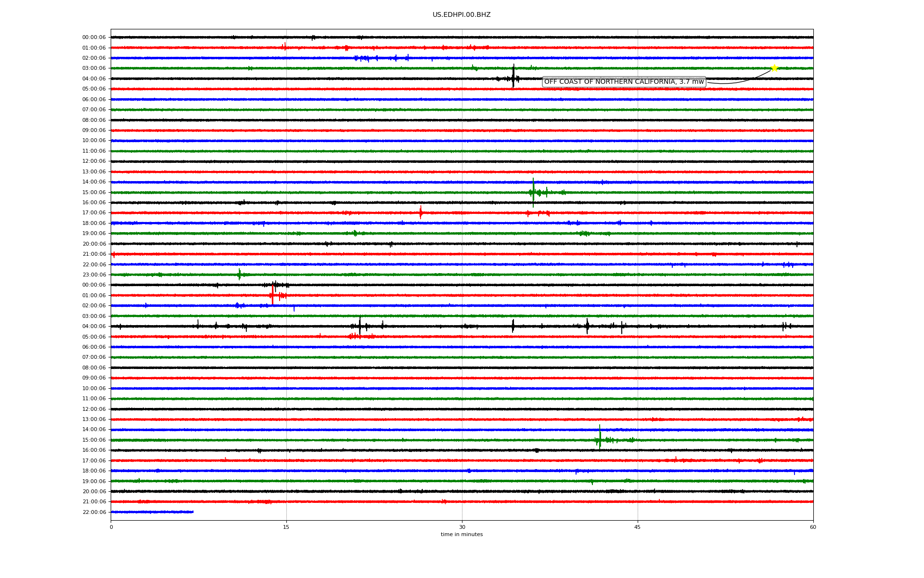The height and width of the screenshot is (578, 924).
Task: Click the end of the short final blue trace
Action: [x=193, y=512]
